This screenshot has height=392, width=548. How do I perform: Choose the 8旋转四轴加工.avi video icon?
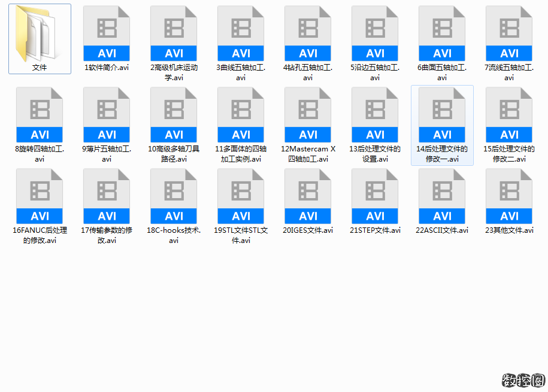tap(40, 115)
